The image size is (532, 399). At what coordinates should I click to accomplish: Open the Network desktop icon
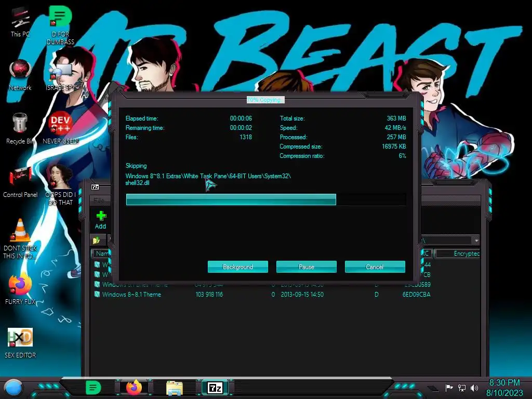point(20,75)
